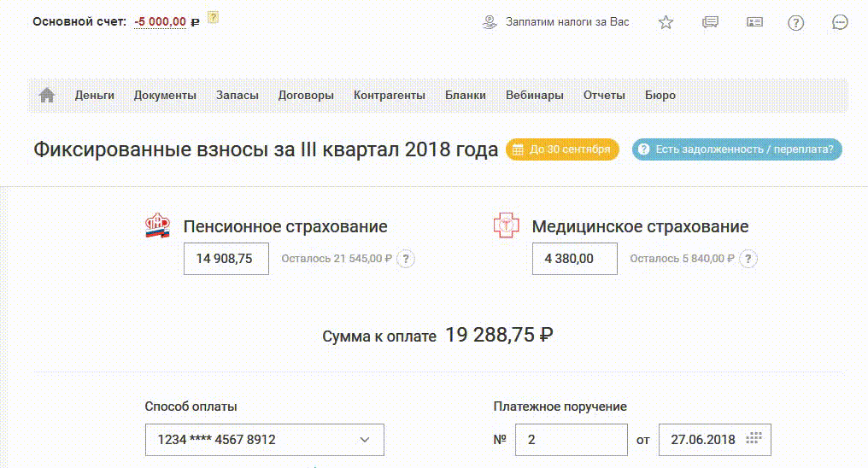The width and height of the screenshot is (868, 468).
Task: Open help via top question-mark icon
Action: (796, 22)
